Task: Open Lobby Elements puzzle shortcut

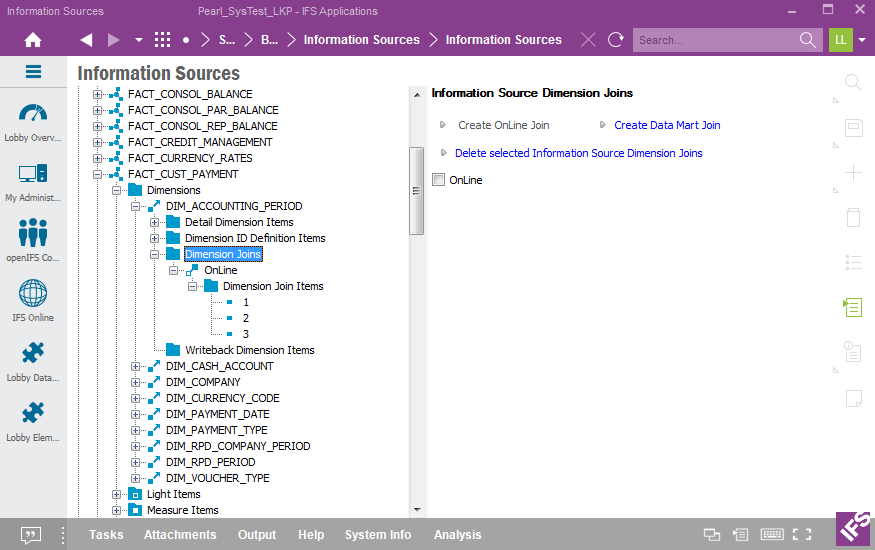Action: (x=33, y=422)
